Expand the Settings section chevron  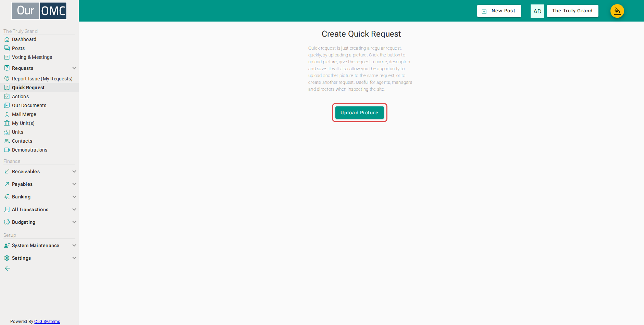click(x=74, y=258)
